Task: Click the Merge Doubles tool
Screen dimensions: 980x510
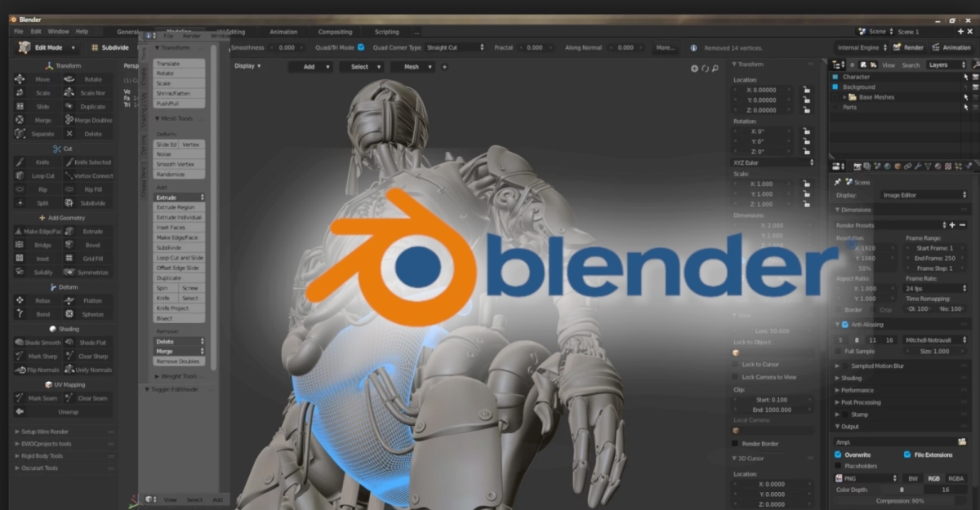Action: click(88, 121)
